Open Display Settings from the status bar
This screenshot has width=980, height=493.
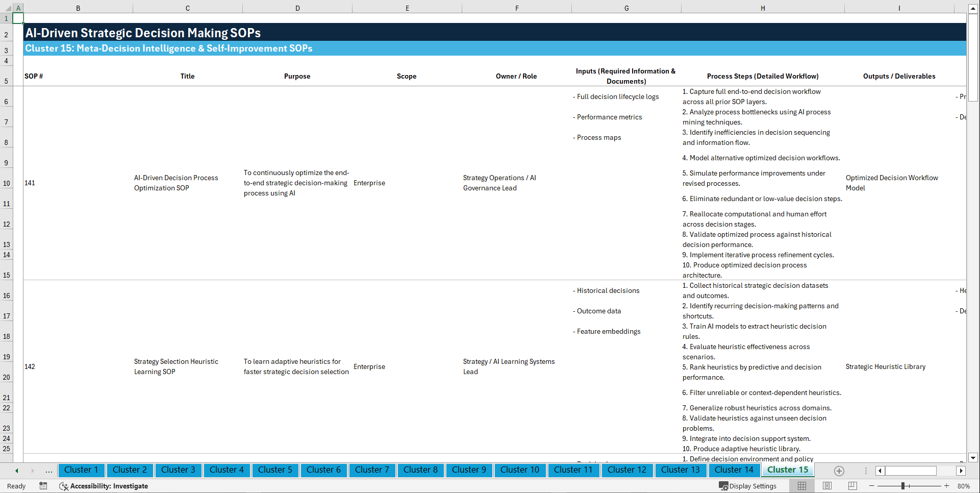pyautogui.click(x=748, y=486)
